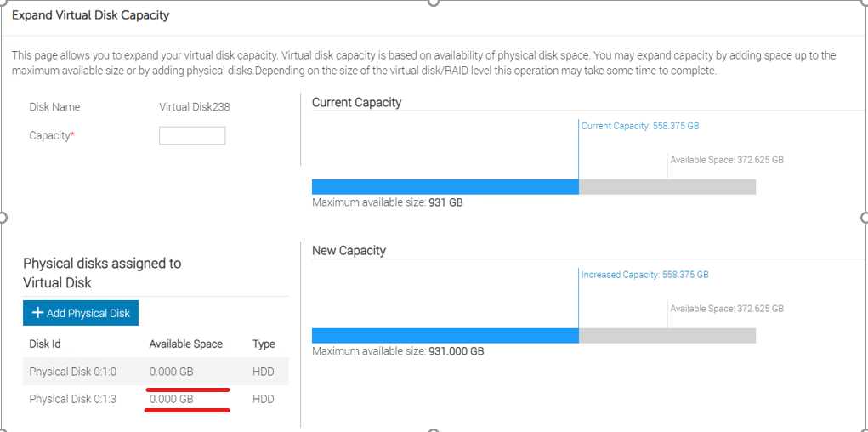Click the left-middle selection handle
This screenshot has height=432, width=868.
3,217
